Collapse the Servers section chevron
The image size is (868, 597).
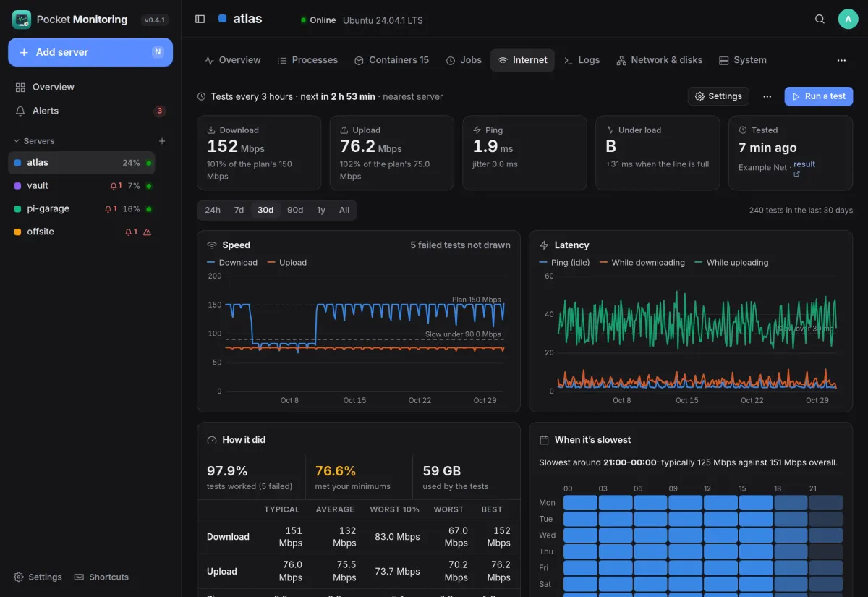tap(17, 141)
